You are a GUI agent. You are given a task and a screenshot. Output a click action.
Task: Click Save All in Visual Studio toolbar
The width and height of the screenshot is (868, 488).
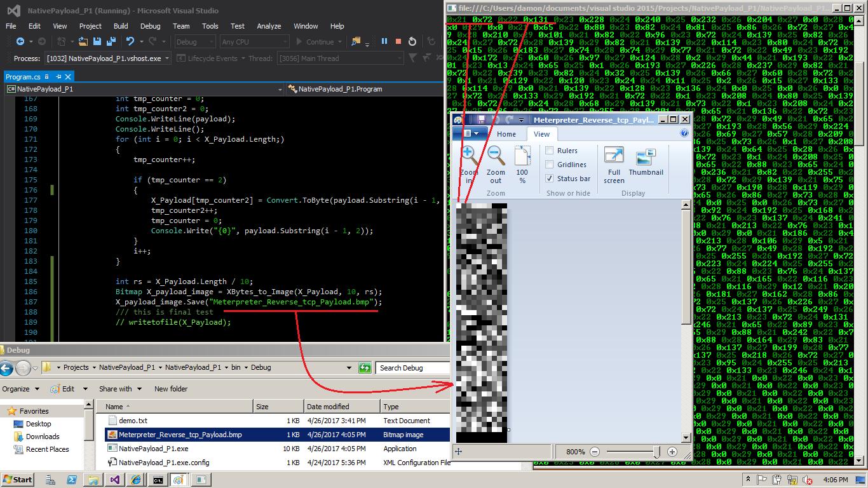(110, 41)
